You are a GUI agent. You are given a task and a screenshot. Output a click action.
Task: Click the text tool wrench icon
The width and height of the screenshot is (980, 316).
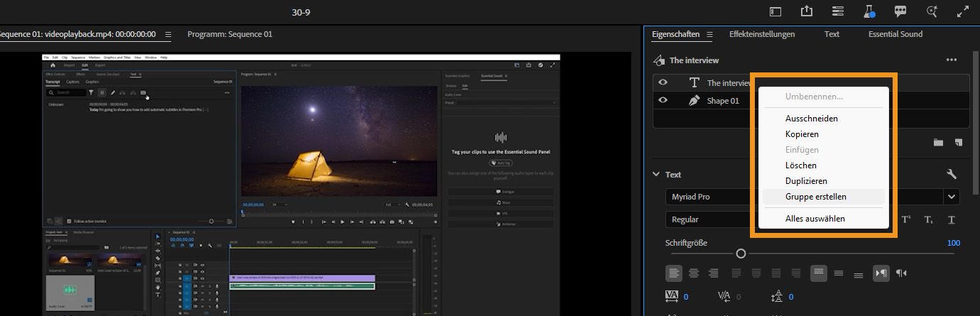coord(952,174)
